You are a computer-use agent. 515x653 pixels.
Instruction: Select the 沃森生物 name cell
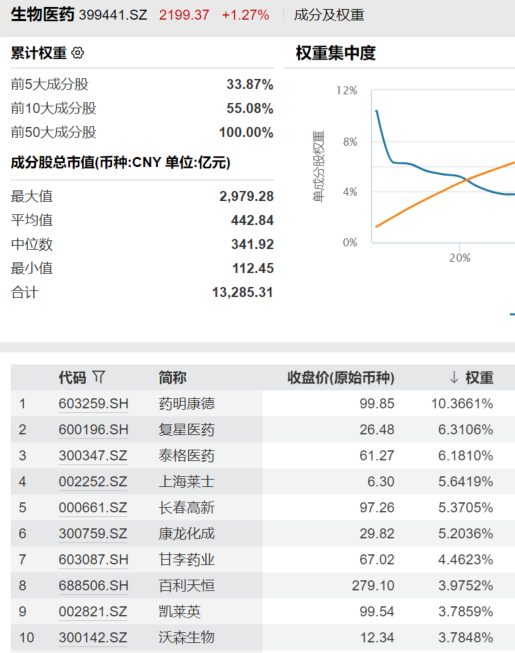pyautogui.click(x=187, y=637)
